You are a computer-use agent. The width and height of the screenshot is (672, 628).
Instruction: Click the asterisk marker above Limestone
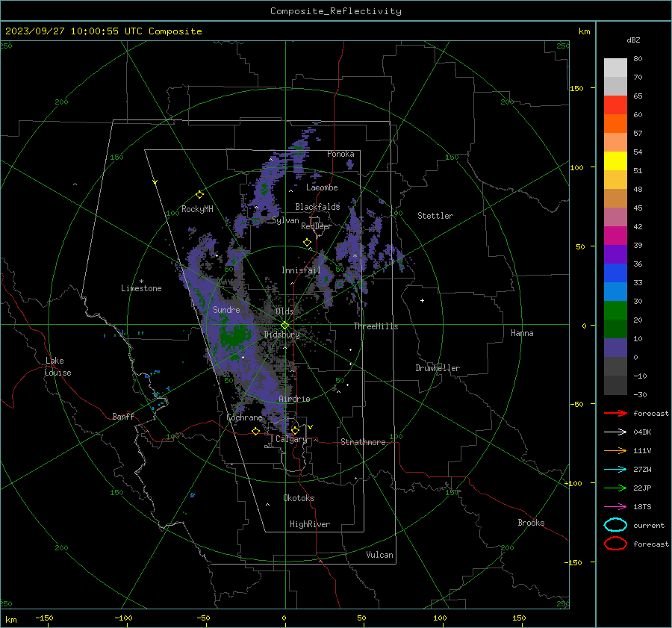tap(141, 282)
